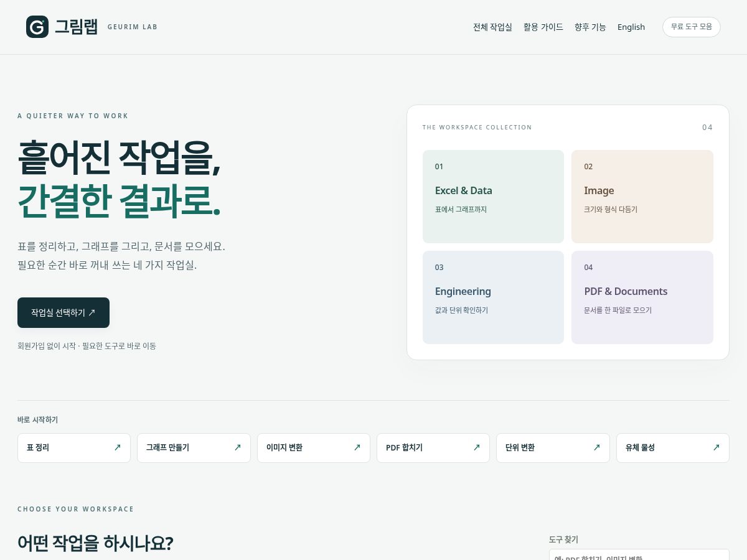Open the 전체 작업실 nav item

(492, 27)
